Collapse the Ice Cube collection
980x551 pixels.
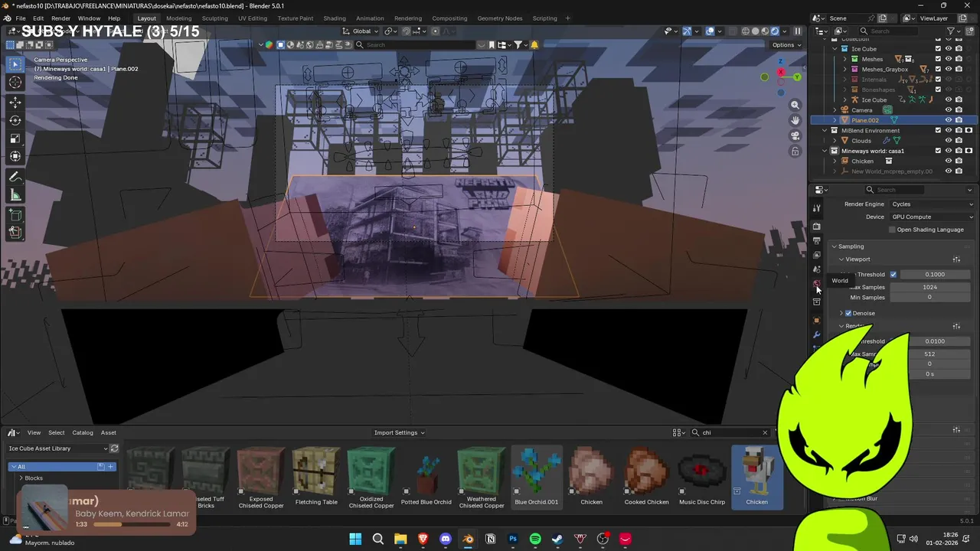pos(835,49)
